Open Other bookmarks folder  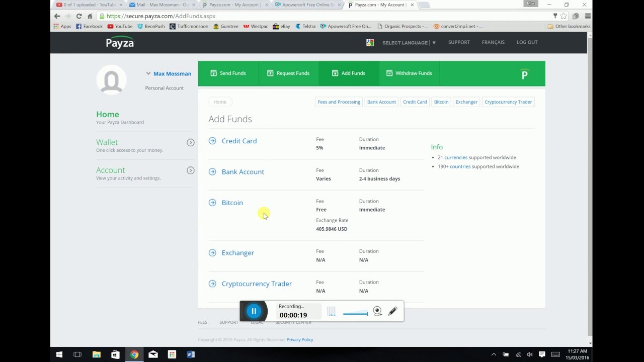point(569,26)
